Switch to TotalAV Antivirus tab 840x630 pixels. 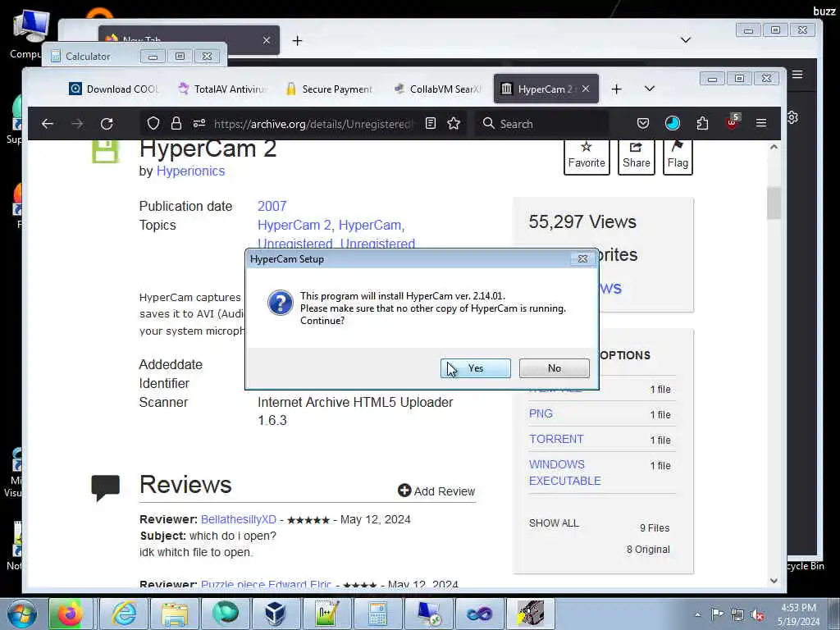[x=221, y=89]
